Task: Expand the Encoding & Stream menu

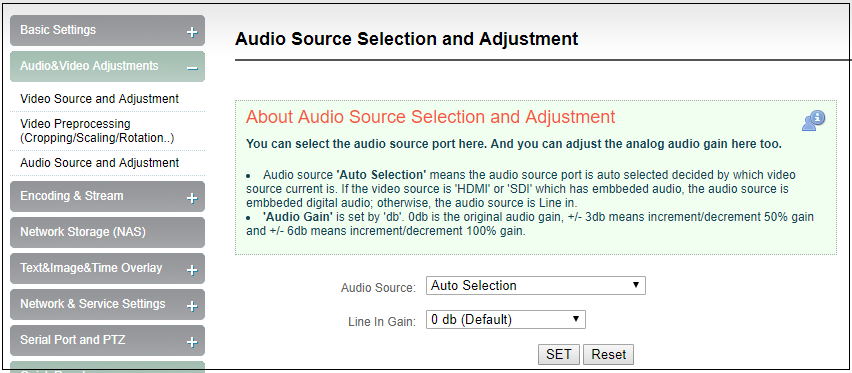Action: [x=107, y=196]
